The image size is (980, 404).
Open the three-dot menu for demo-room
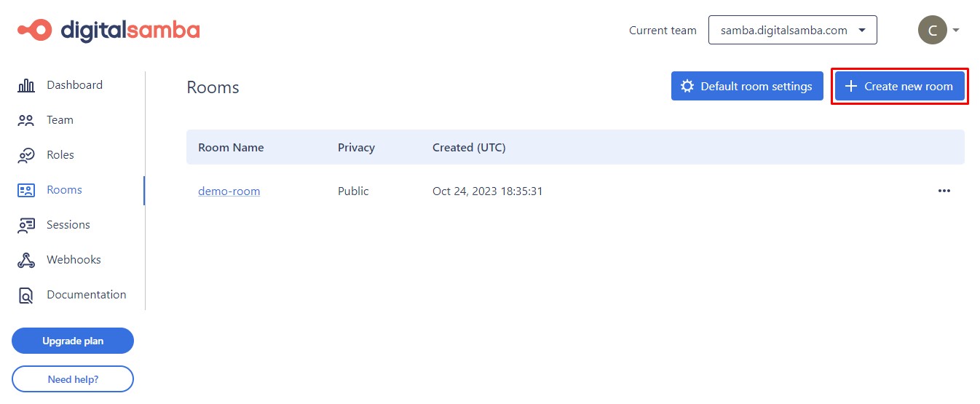pos(944,191)
